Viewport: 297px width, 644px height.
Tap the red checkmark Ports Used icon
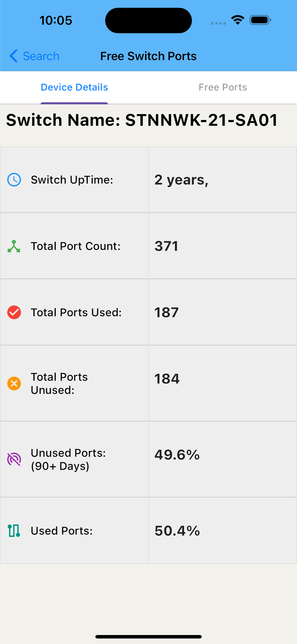(x=14, y=313)
